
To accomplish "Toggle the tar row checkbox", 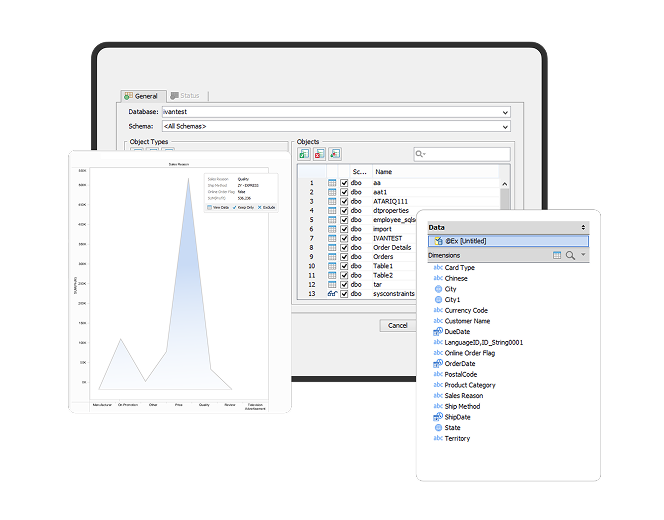I will [344, 285].
